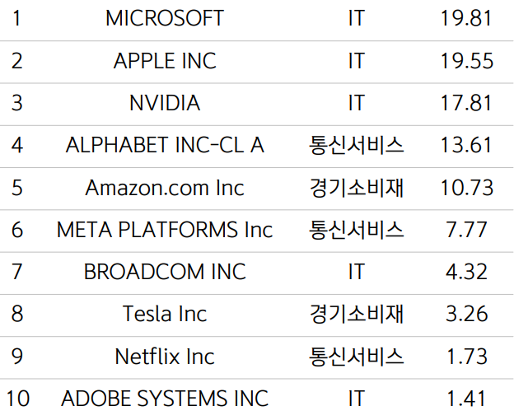Screen dimensions: 514x420
Task: Select ALPHABET INC-CL A entry
Action: 165,145
